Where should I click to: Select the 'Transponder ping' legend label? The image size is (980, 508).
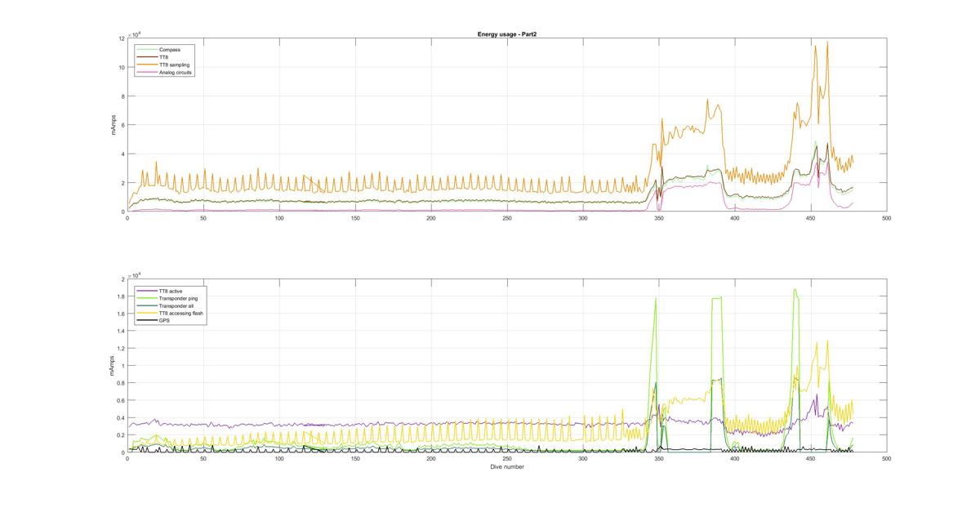[177, 298]
